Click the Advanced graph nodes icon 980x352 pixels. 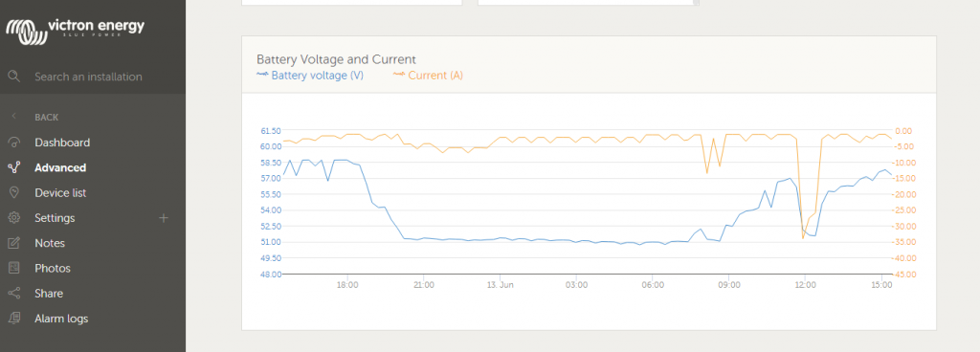pyautogui.click(x=13, y=167)
